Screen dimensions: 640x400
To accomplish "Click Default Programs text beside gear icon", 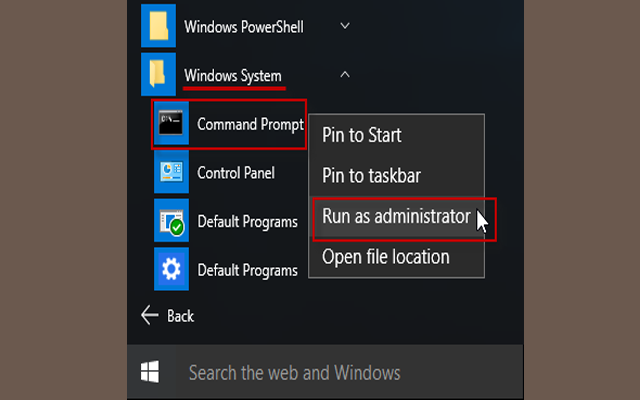I will [x=247, y=271].
